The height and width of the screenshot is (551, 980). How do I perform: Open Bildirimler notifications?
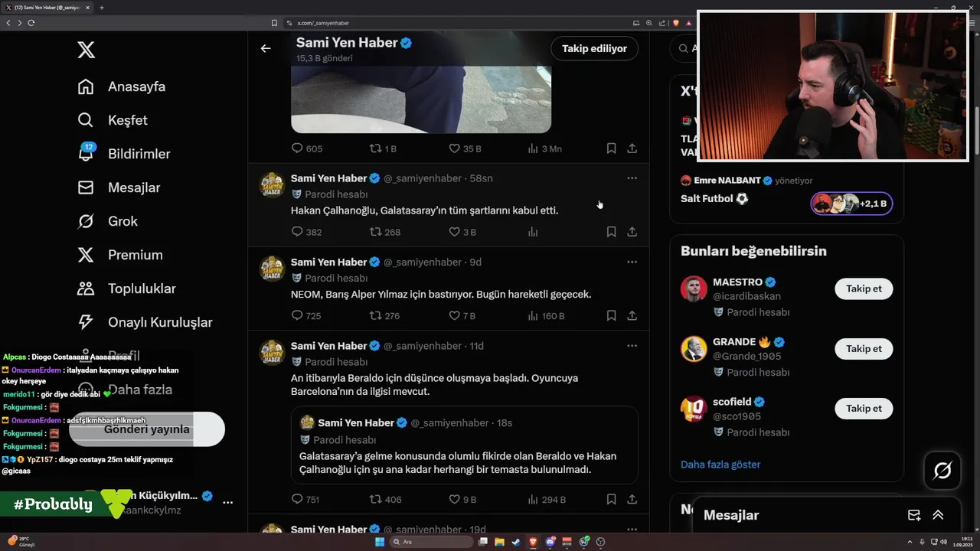(124, 154)
